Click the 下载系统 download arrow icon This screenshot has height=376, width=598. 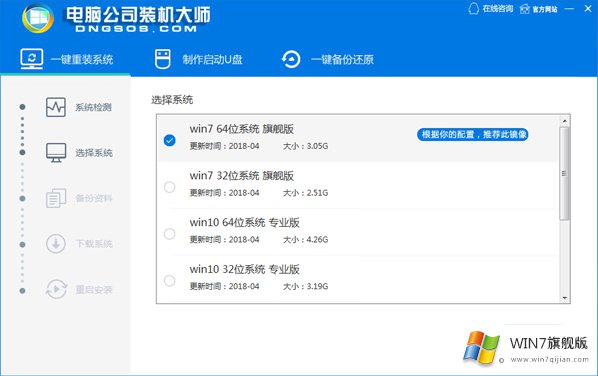coord(56,243)
